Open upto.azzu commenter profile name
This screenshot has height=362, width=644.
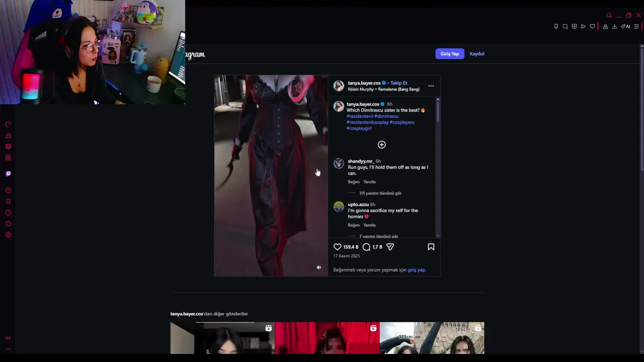[358, 205]
